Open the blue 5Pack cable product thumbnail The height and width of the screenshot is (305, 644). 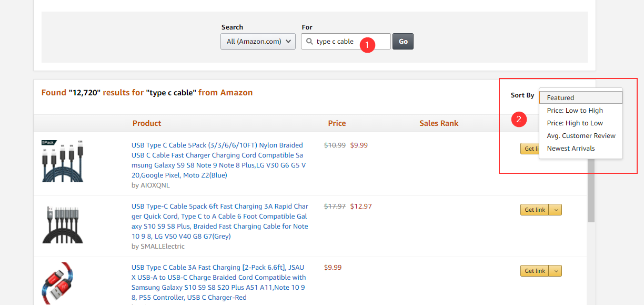click(x=63, y=161)
